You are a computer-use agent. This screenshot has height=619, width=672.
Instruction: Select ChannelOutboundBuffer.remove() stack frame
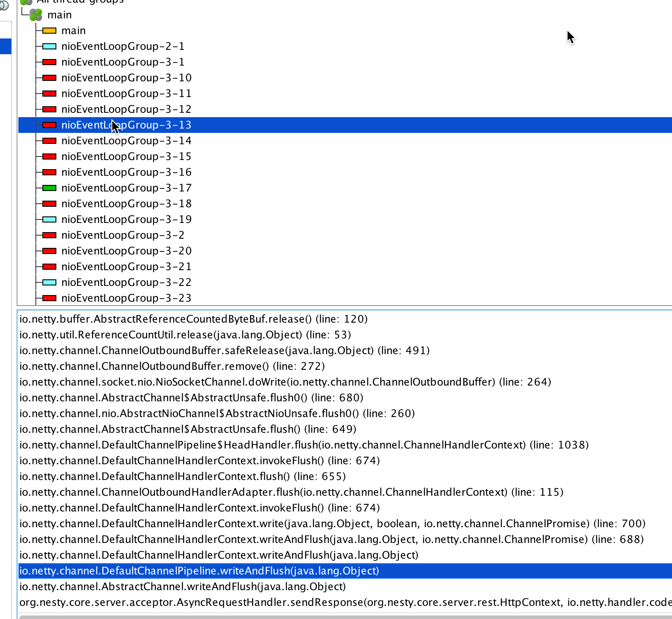[172, 366]
